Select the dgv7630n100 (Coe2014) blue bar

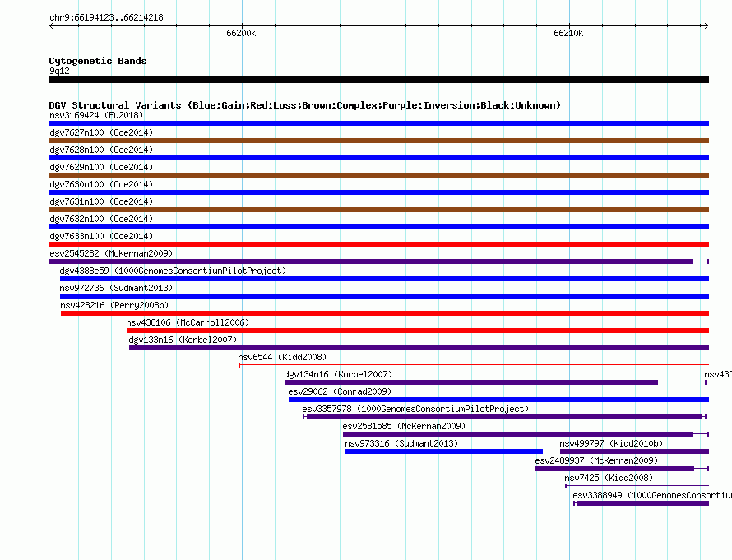[378, 192]
